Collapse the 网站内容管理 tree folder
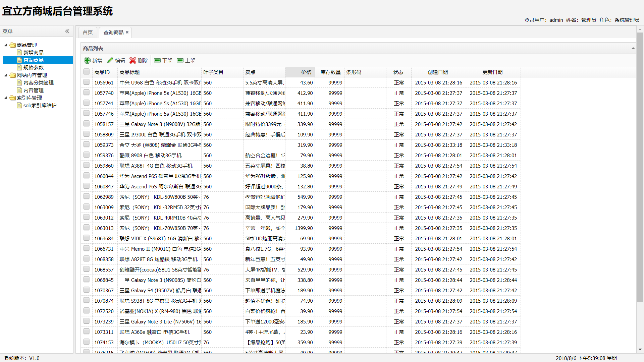This screenshot has height=362, width=644. (x=6, y=75)
